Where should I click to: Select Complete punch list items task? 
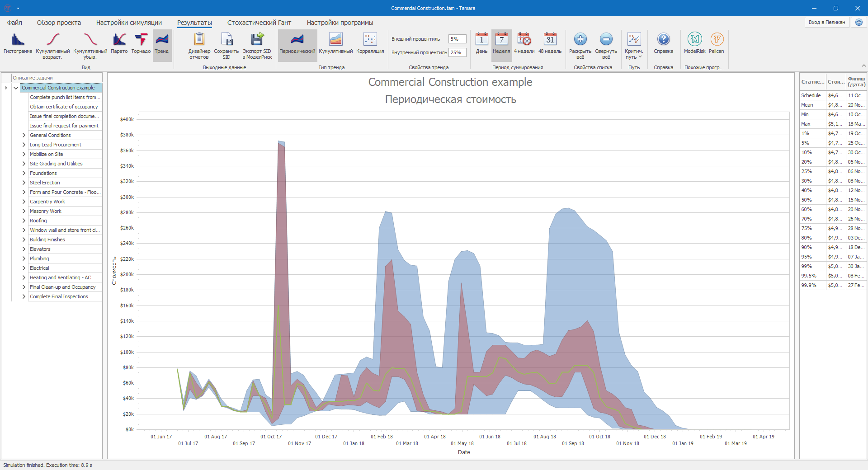[65, 97]
